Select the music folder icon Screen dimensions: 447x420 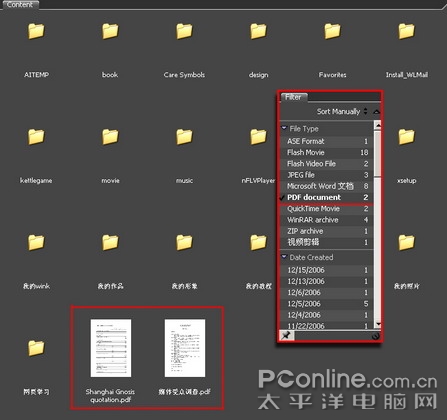pos(184,137)
